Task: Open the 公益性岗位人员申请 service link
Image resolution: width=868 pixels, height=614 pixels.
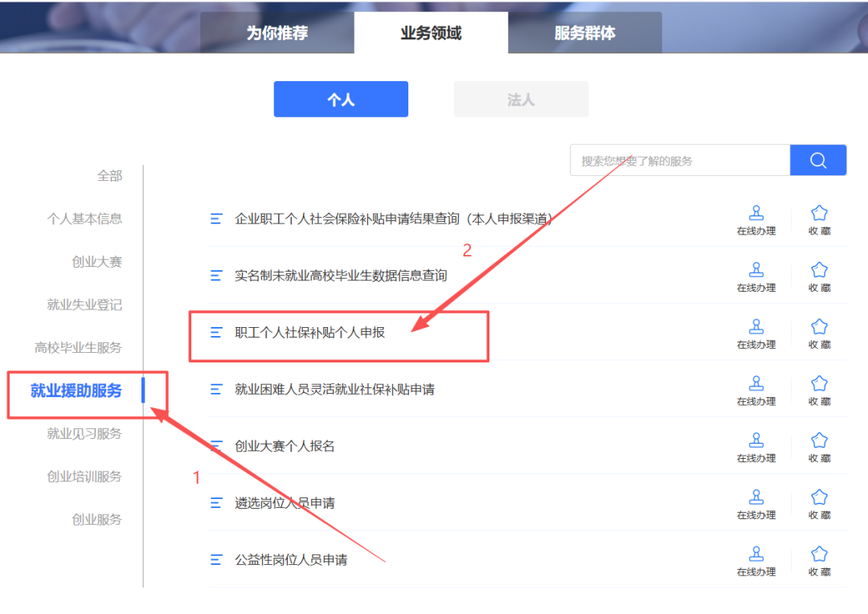Action: point(291,560)
